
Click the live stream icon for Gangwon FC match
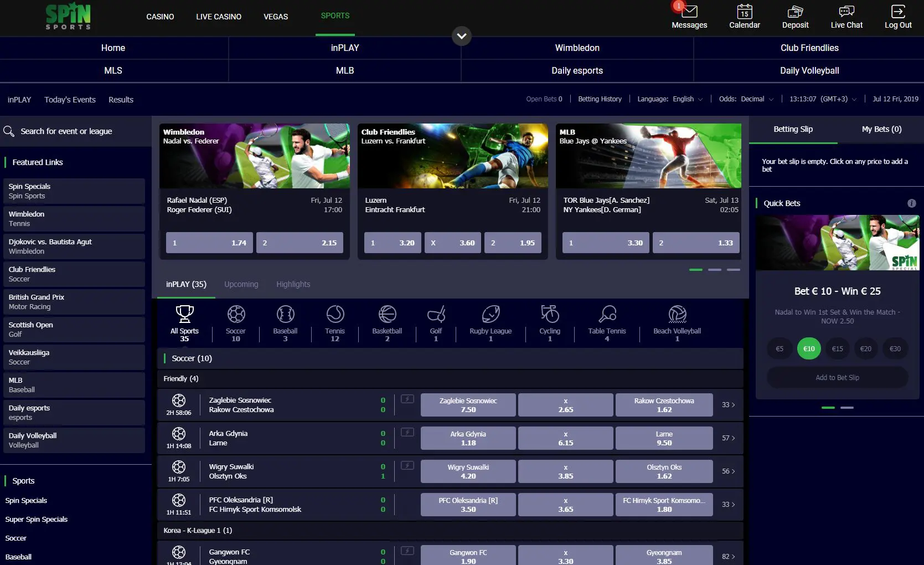coord(407,551)
